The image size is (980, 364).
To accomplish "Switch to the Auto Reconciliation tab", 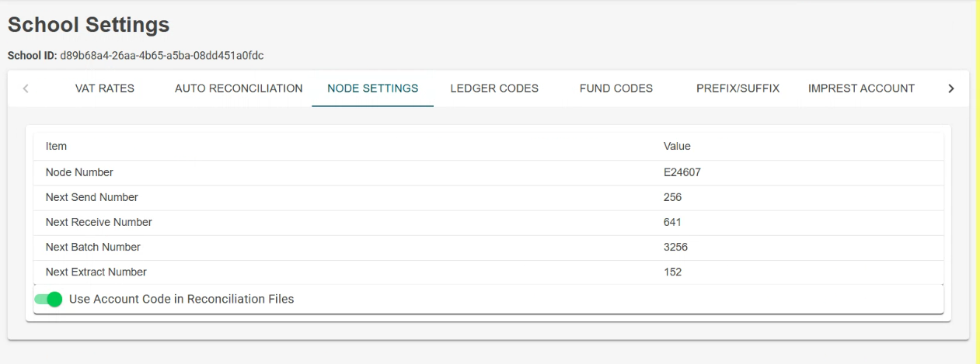I will pos(239,88).
